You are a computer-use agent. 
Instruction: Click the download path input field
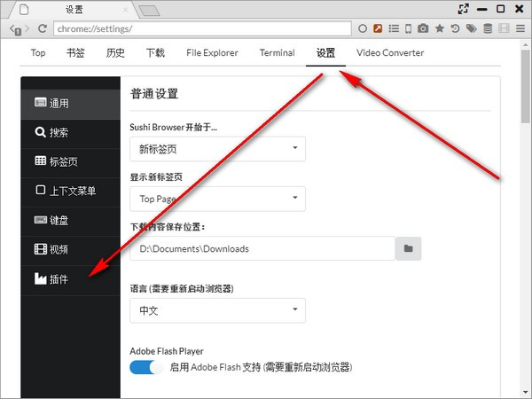[262, 248]
